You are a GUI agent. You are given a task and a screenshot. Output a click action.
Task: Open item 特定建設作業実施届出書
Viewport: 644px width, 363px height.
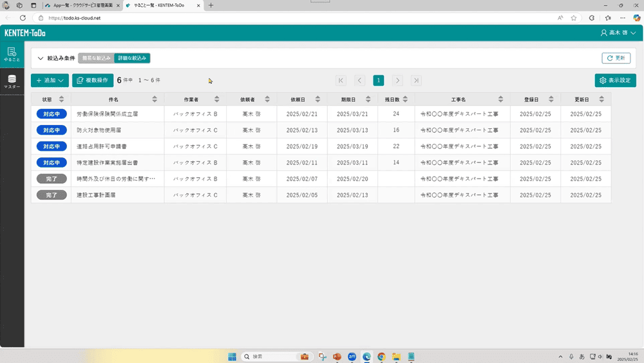[107, 162]
